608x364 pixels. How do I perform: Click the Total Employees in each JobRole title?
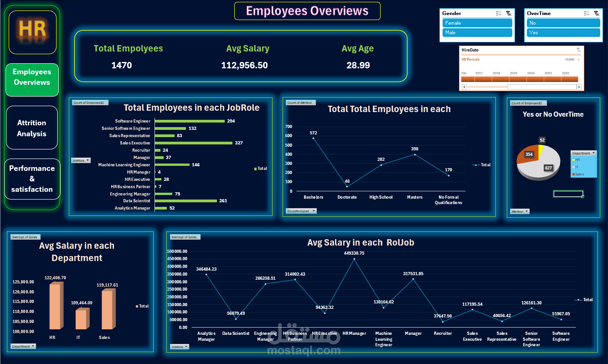click(192, 108)
